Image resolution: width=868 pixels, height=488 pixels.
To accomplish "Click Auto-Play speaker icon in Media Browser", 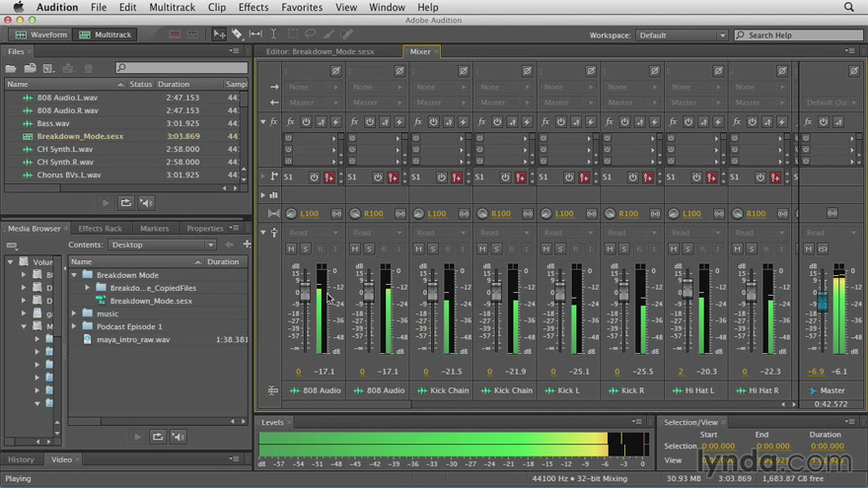I will [179, 437].
